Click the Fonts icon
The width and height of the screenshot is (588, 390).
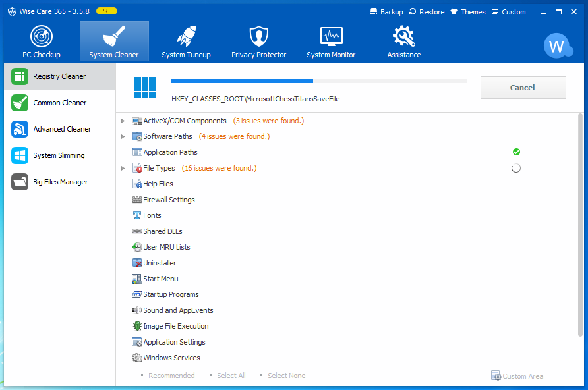point(137,215)
